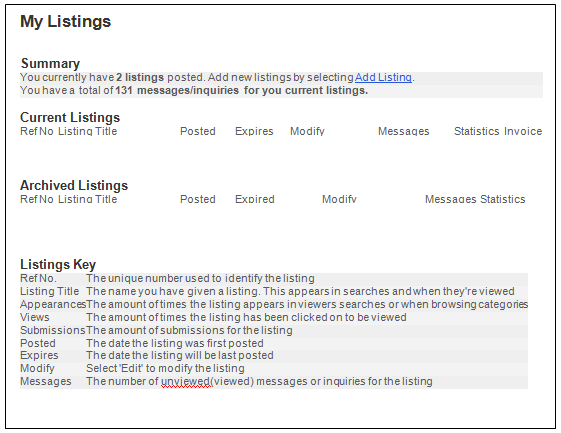The height and width of the screenshot is (433, 561).
Task: Click Listing Title header in Archived Listings
Action: tap(88, 199)
